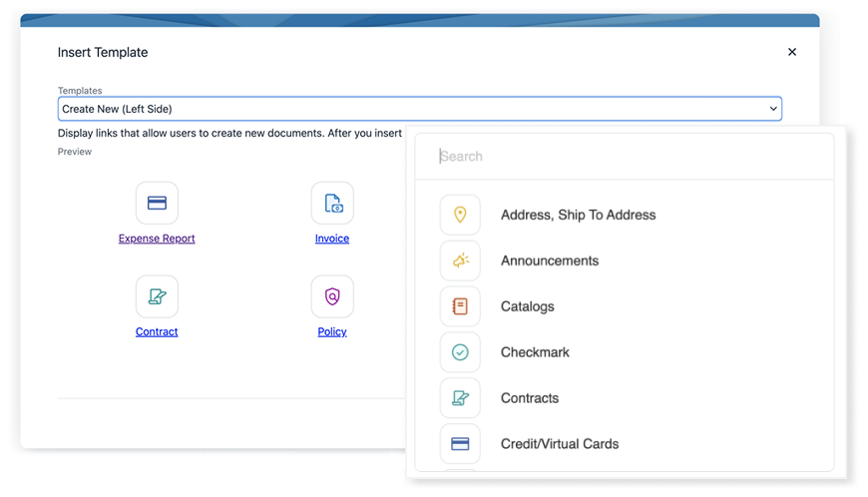Screen dimensions: 868x497
Task: Select the Address location pin icon
Action: [460, 215]
